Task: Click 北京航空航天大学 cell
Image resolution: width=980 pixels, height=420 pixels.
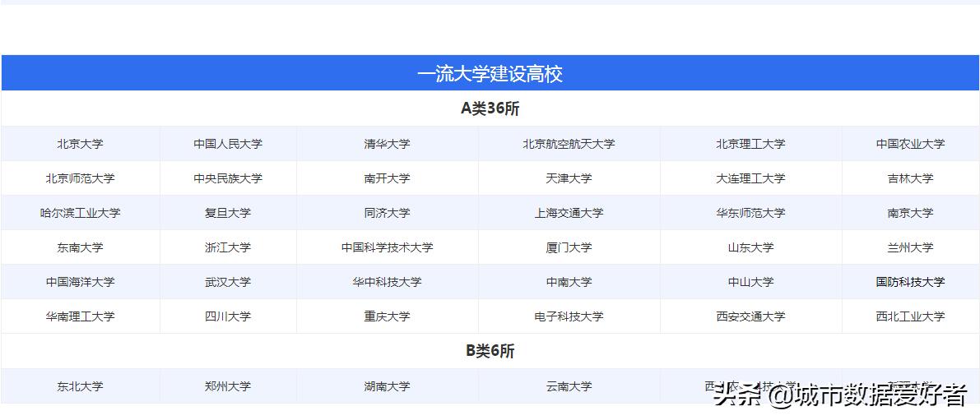Action: [569, 144]
